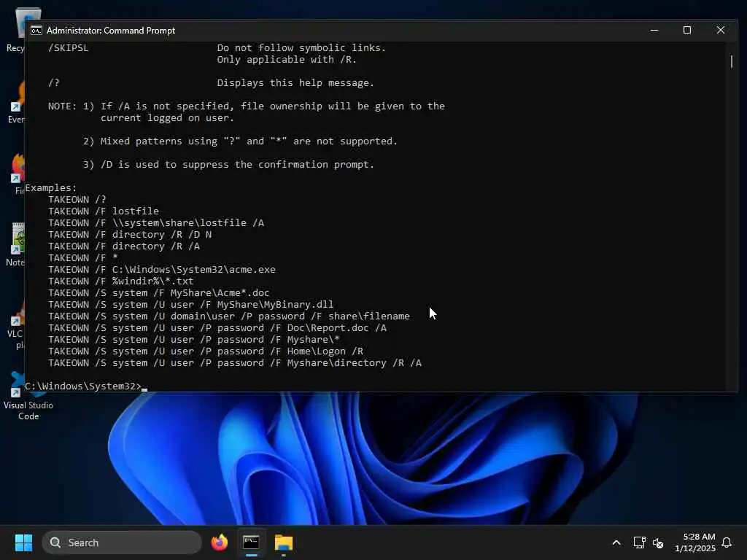Click the taskbar Search box
The width and height of the screenshot is (747, 560).
[x=122, y=542]
